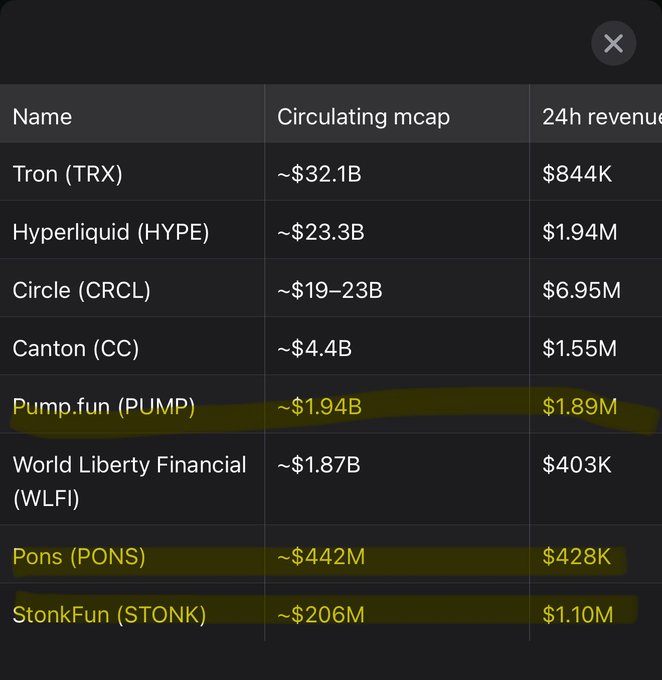Select the Tron (TRX) name cell
This screenshot has width=662, height=680.
click(132, 172)
